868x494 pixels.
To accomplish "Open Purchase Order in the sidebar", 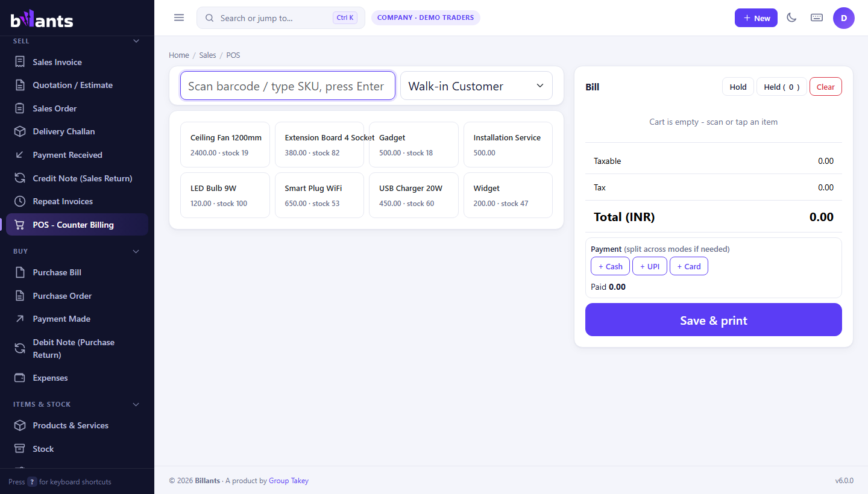I will click(77, 296).
